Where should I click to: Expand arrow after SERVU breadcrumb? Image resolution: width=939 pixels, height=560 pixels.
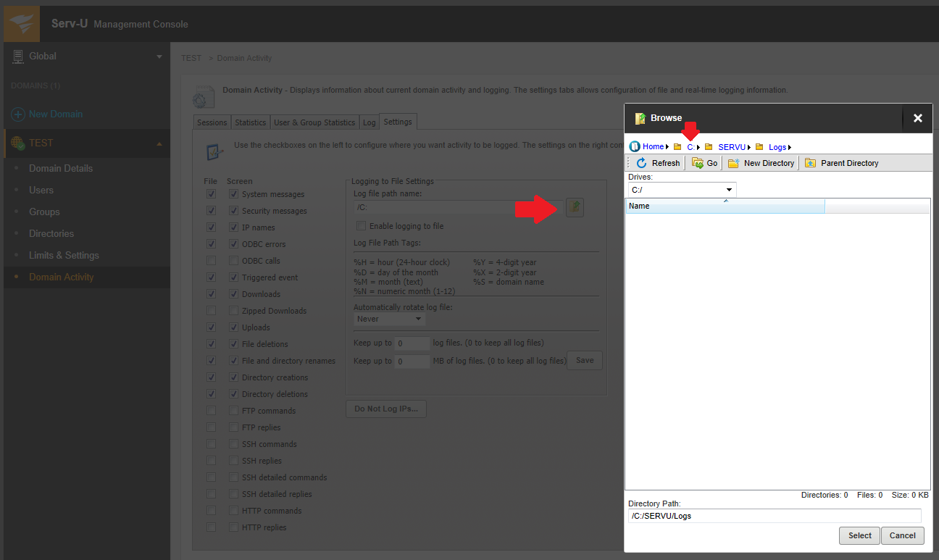click(x=749, y=147)
